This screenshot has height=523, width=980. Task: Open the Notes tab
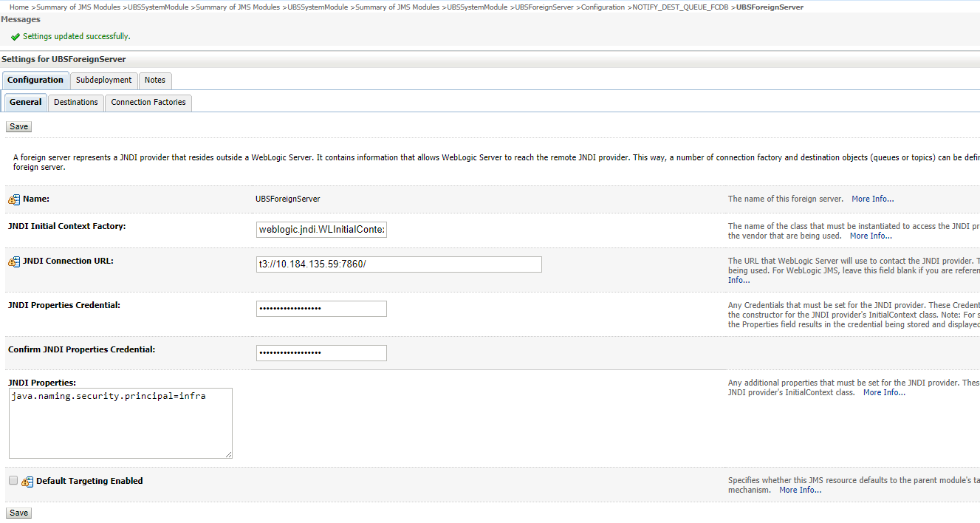[x=155, y=80]
